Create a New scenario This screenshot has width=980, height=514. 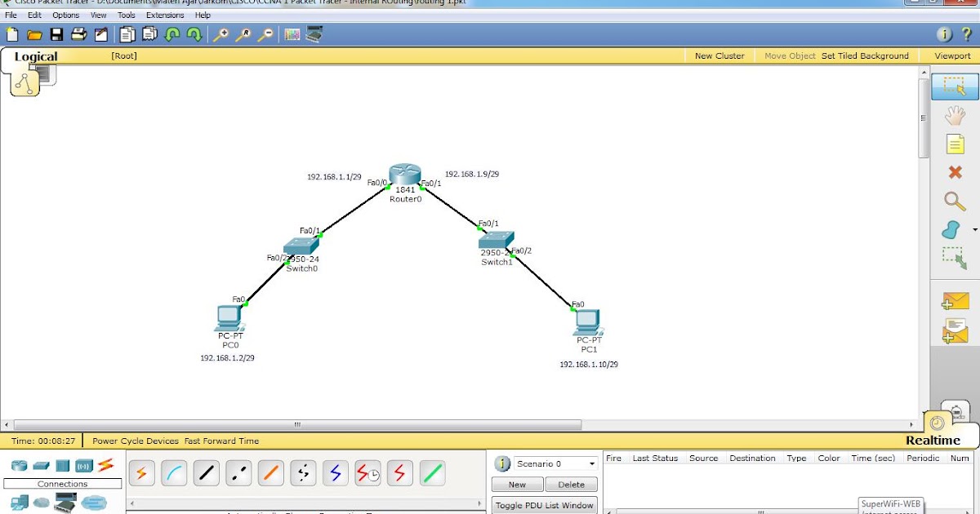coord(516,484)
